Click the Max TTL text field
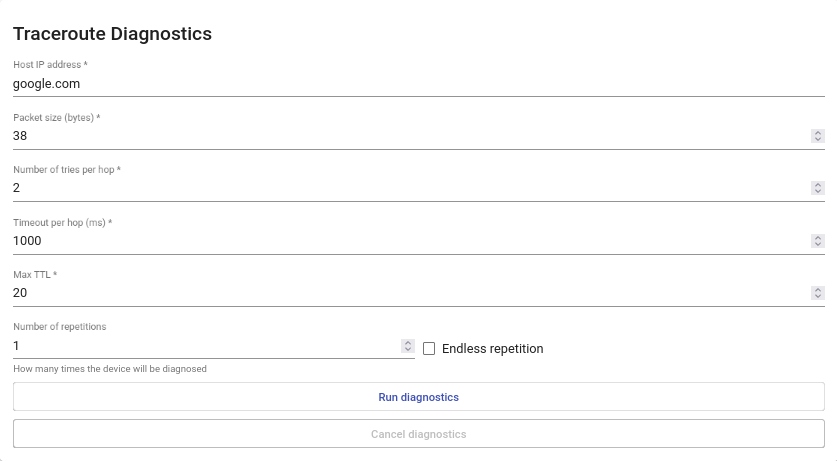Image resolution: width=837 pixels, height=461 pixels. pyautogui.click(x=400, y=293)
